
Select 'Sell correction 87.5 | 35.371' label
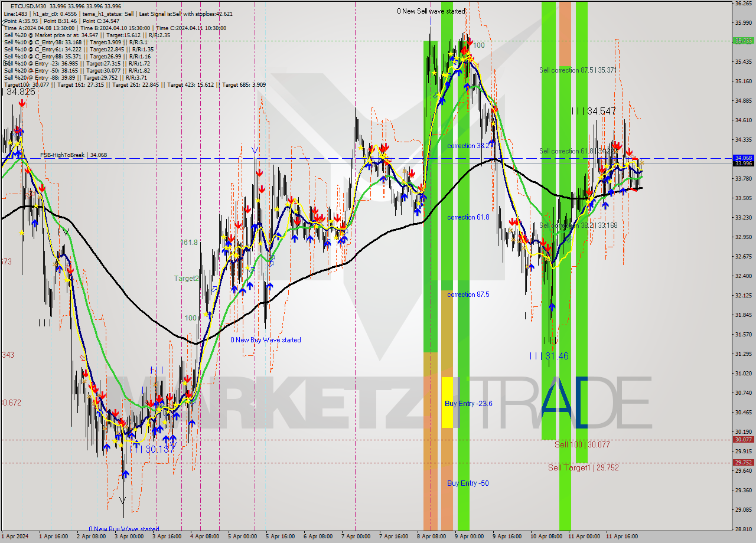[x=578, y=70]
